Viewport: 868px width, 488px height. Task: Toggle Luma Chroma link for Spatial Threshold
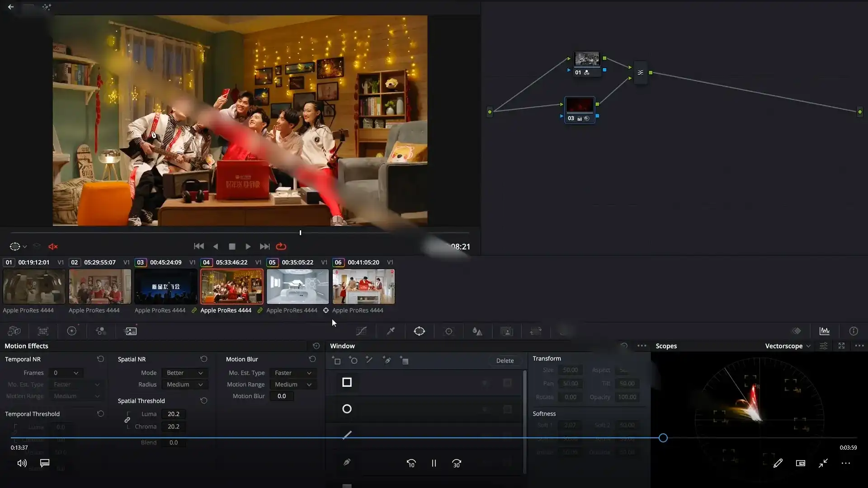(x=127, y=420)
